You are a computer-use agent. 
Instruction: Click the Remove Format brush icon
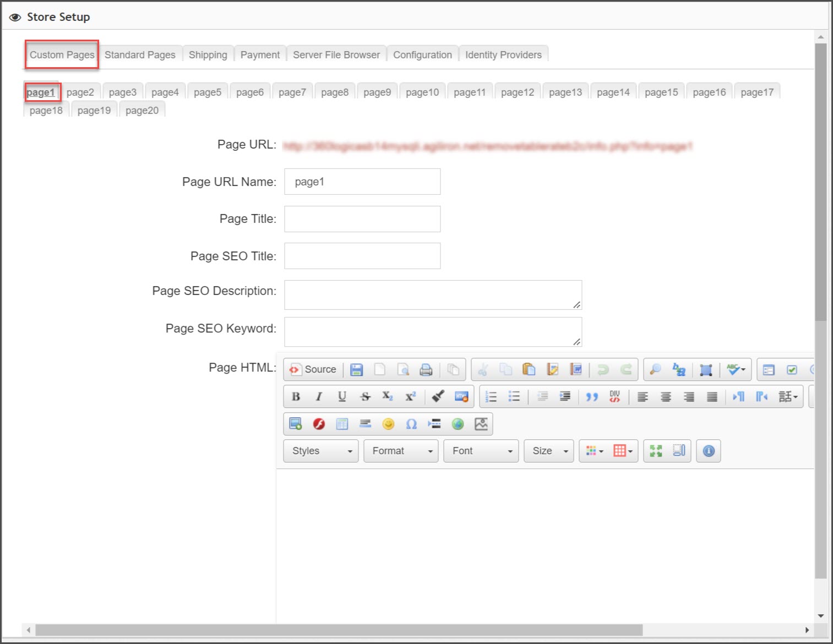[x=438, y=396]
